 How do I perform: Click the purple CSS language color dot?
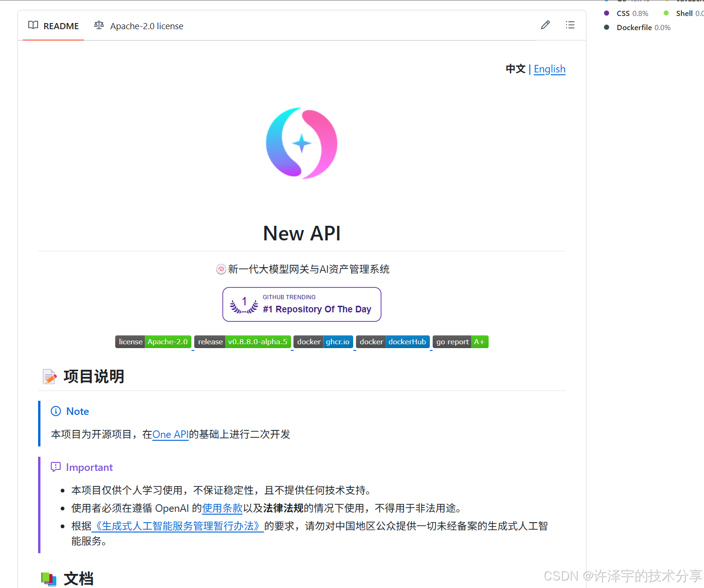[x=606, y=13]
